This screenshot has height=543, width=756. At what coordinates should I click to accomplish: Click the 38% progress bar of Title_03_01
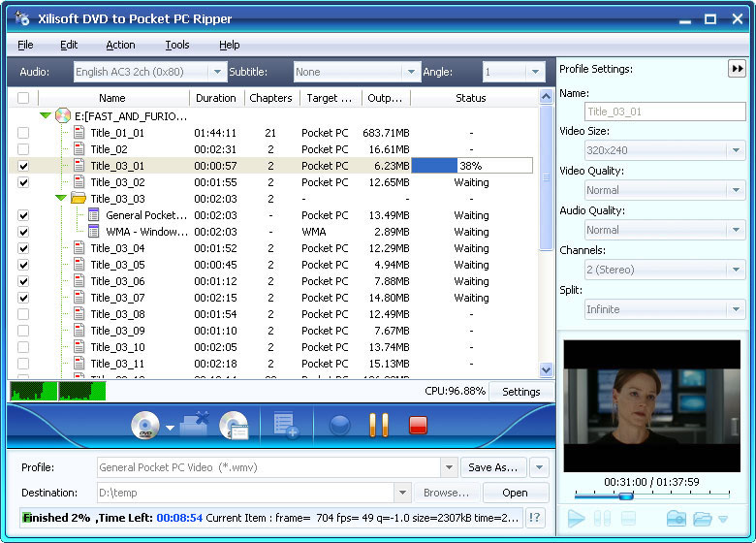472,166
